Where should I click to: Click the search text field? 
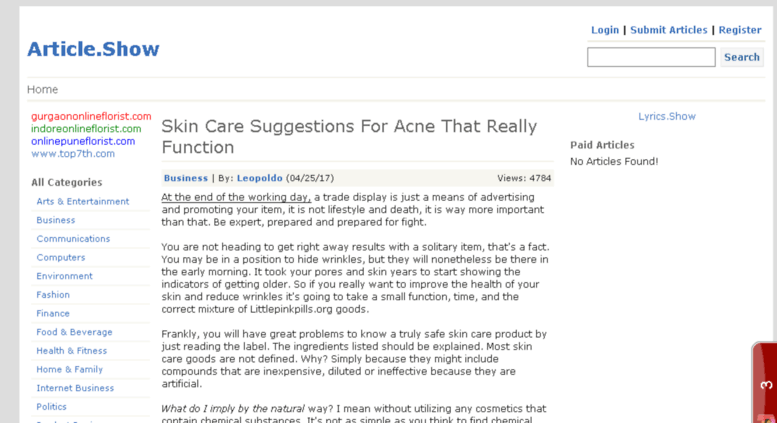(x=651, y=57)
